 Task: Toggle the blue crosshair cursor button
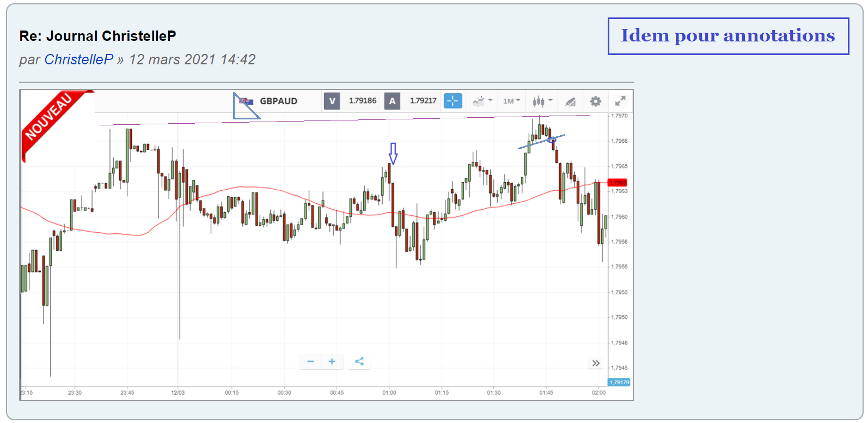pos(453,101)
